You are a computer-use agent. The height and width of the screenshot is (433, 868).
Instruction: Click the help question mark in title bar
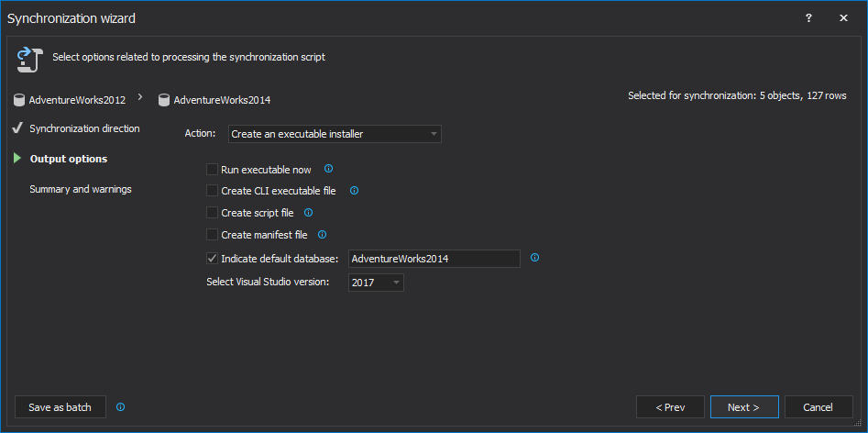pyautogui.click(x=808, y=17)
